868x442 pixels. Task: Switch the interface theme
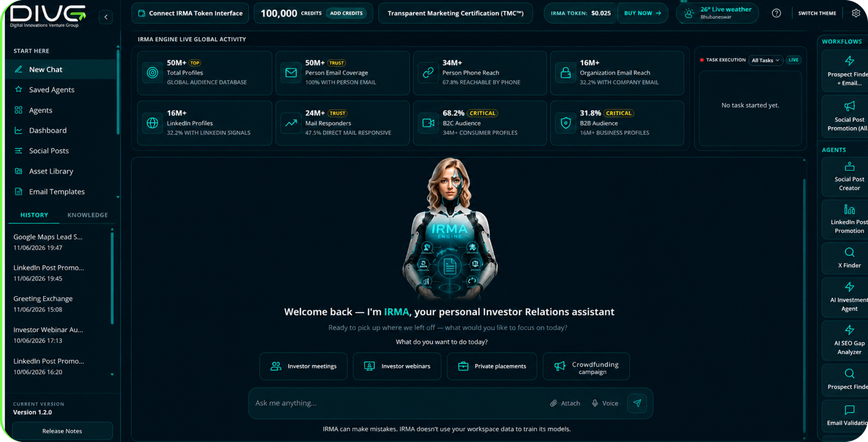pos(817,13)
